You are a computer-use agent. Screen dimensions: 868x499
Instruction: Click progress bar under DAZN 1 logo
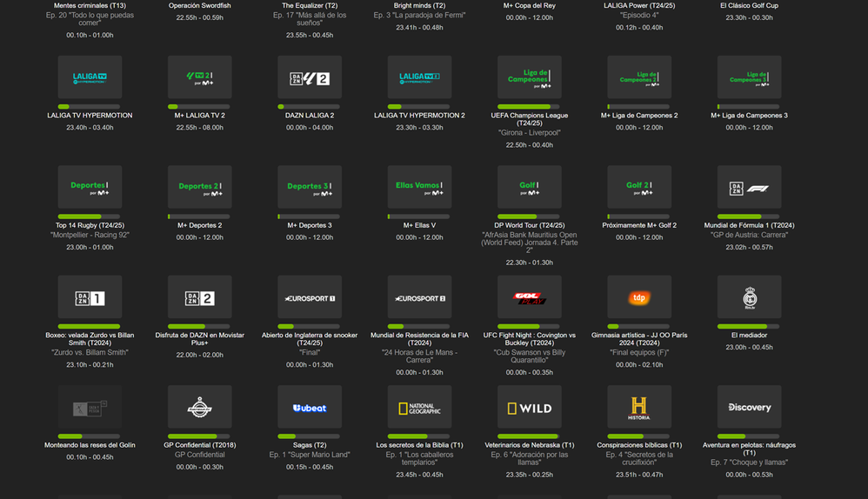click(90, 326)
